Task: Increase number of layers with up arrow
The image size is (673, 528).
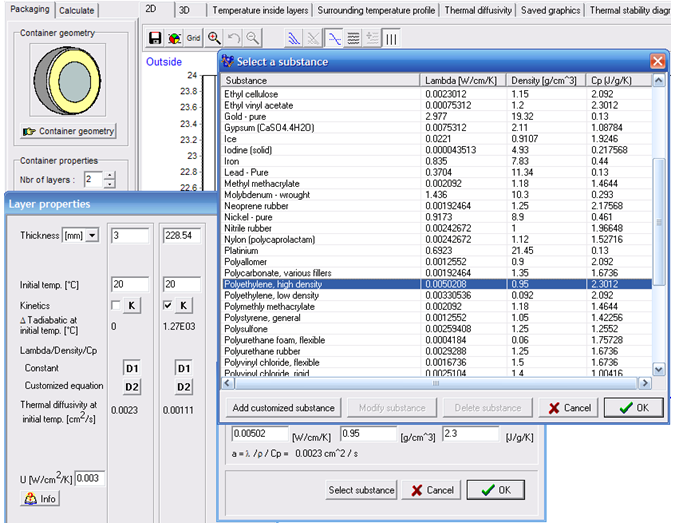Action: [110, 175]
